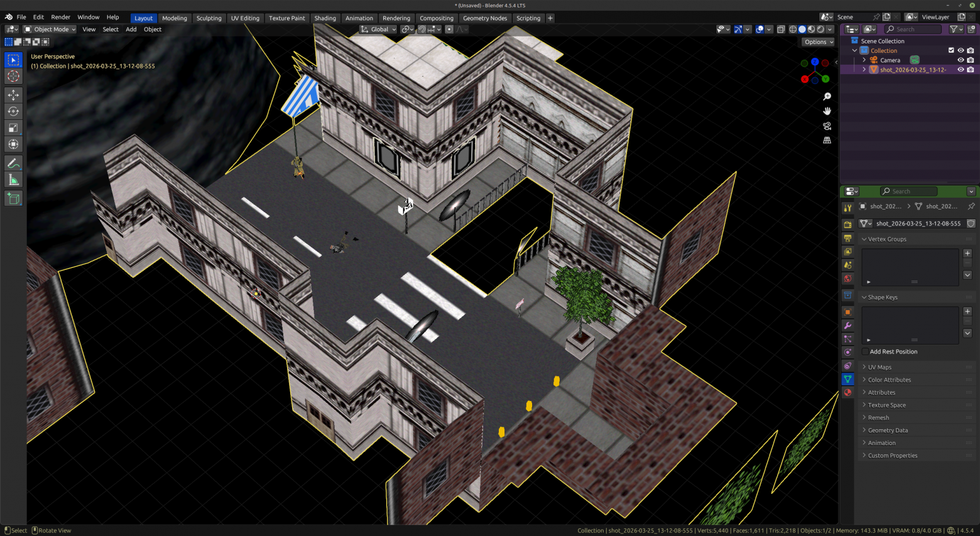
Task: Expand the Camera item in outliner
Action: click(864, 60)
